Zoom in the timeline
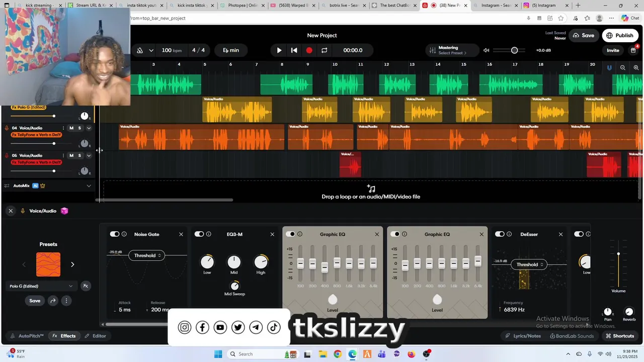Image resolution: width=644 pixels, height=362 pixels. pos(637,67)
